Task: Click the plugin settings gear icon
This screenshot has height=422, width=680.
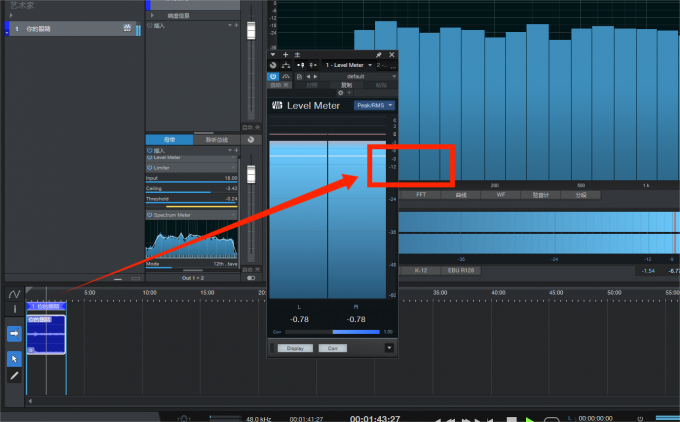Action: click(341, 92)
